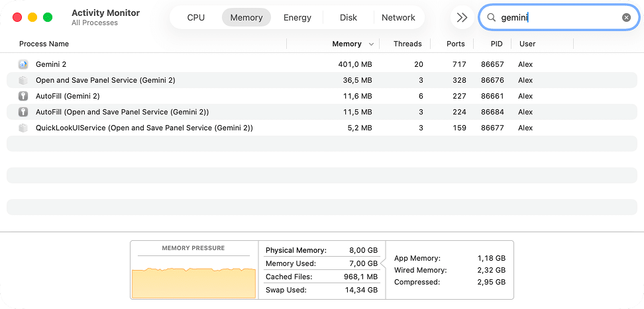Click PID 86661

coord(492,96)
